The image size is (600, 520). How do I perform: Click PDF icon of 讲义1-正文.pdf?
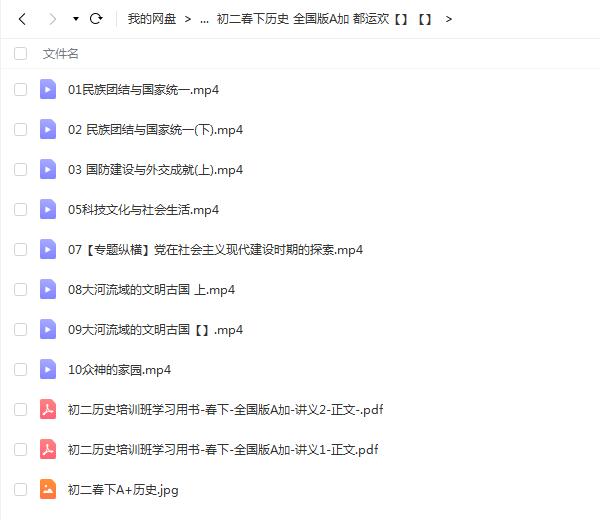click(x=48, y=449)
